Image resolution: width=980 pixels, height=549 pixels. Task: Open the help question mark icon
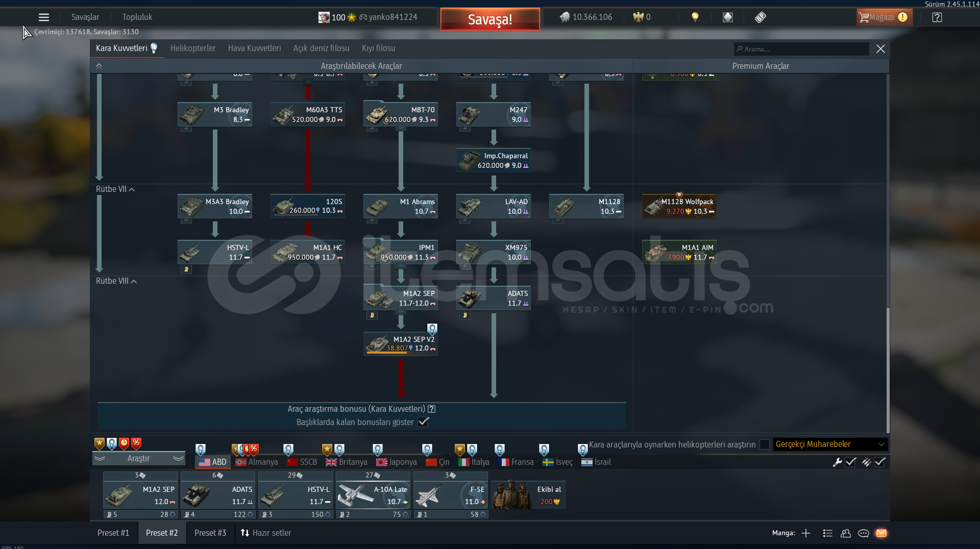coord(937,17)
